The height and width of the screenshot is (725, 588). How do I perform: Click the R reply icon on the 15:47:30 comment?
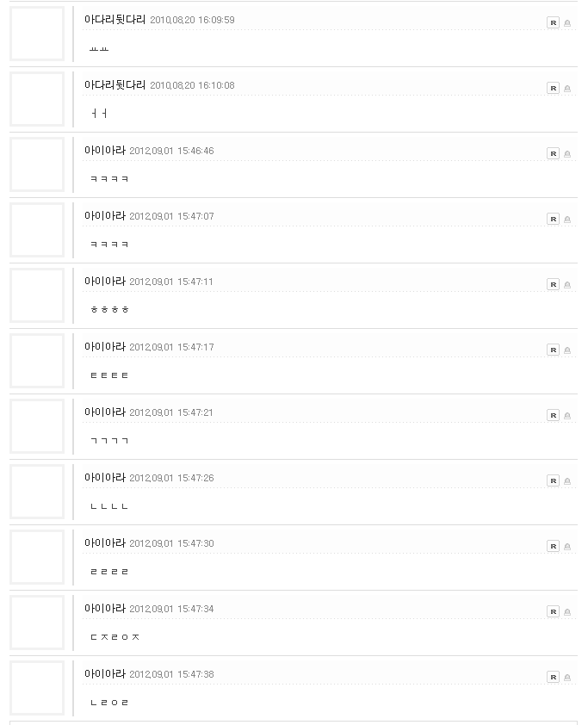[553, 546]
